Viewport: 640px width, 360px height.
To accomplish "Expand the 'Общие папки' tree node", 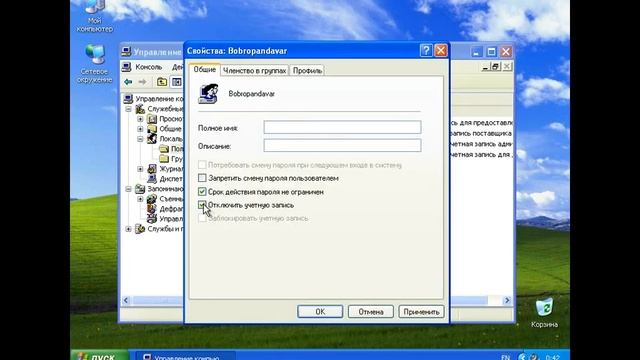I will (140, 129).
